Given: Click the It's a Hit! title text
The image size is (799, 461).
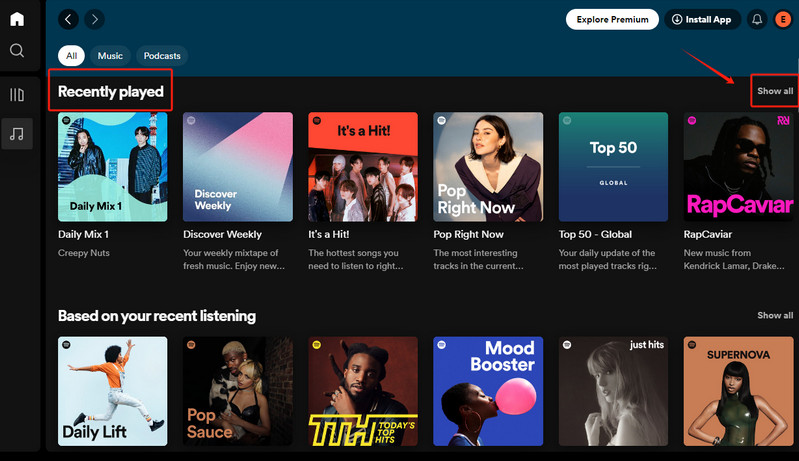Looking at the screenshot, I should click(329, 234).
